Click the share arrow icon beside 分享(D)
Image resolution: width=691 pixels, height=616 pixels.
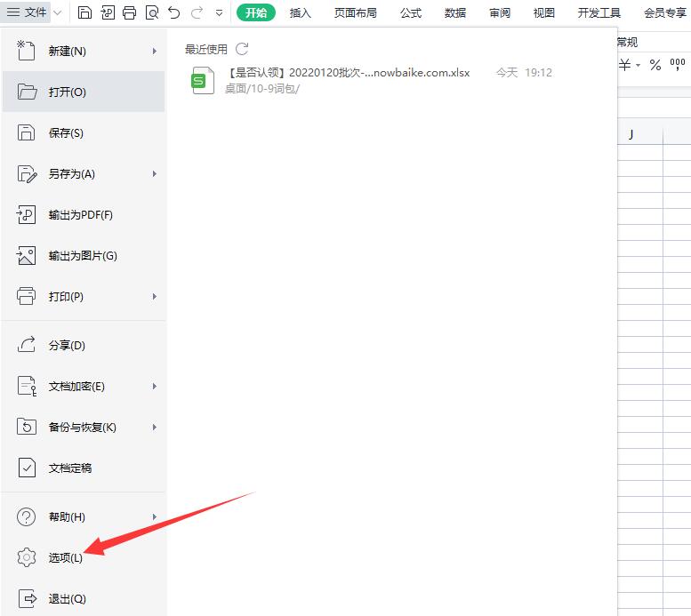coord(27,345)
